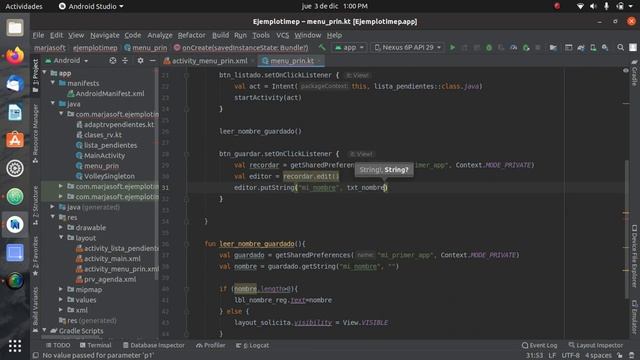Click the account avatar icon in toolbar
The width and height of the screenshot is (640, 360).
pos(633,47)
